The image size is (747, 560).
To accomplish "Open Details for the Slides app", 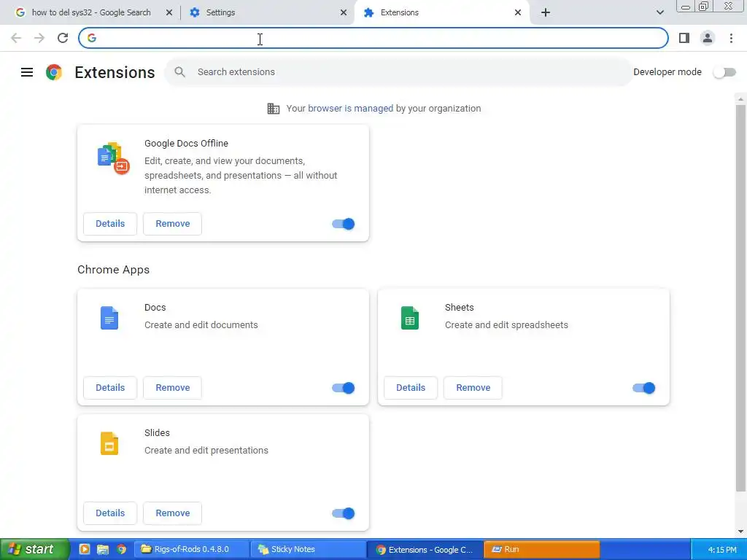I will pos(110,513).
